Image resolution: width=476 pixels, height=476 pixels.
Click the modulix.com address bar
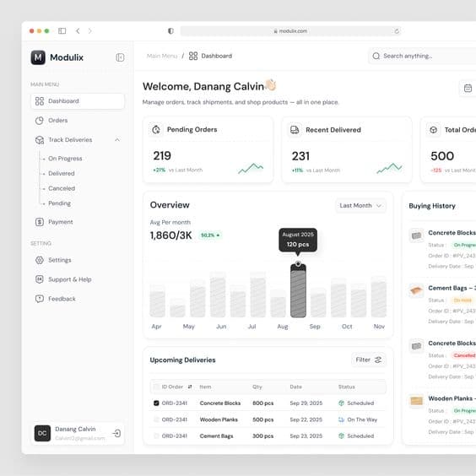tap(290, 31)
